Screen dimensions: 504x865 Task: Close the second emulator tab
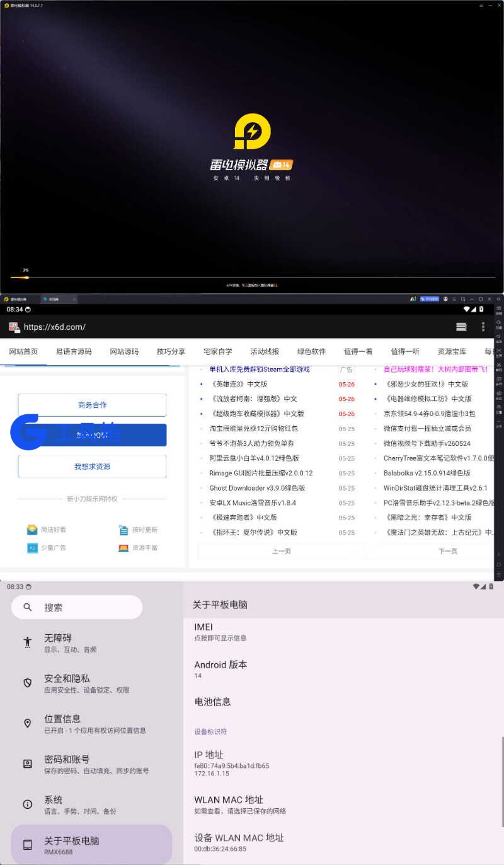click(x=74, y=299)
